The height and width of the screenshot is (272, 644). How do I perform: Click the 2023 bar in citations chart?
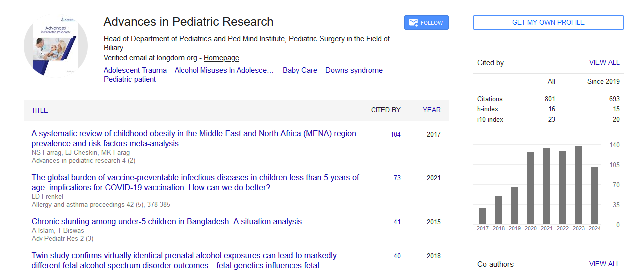coord(578,185)
